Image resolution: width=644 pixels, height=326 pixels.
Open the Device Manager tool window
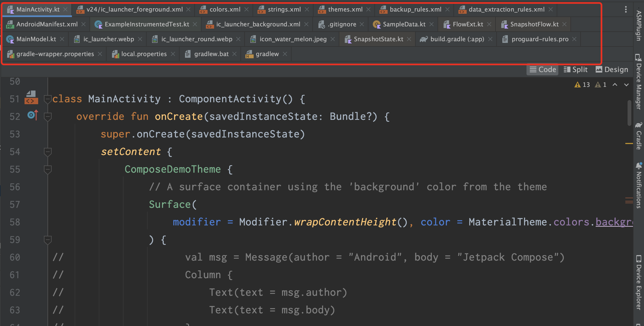639,82
